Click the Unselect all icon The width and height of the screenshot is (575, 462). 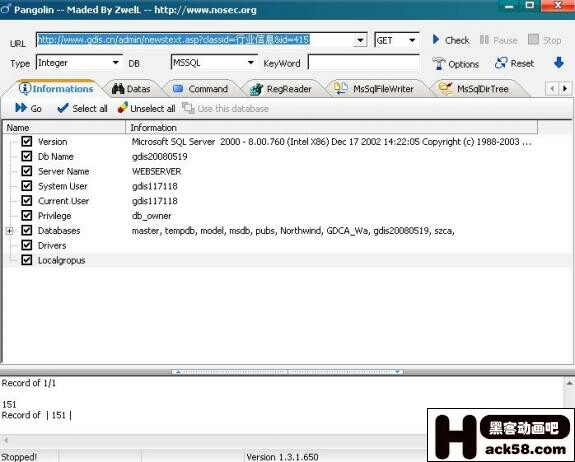pos(122,107)
